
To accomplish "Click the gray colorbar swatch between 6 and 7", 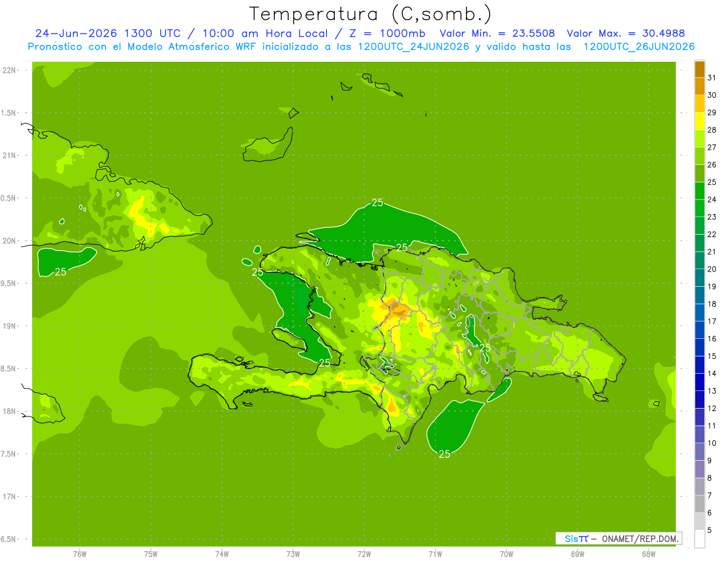I will coord(699,504).
